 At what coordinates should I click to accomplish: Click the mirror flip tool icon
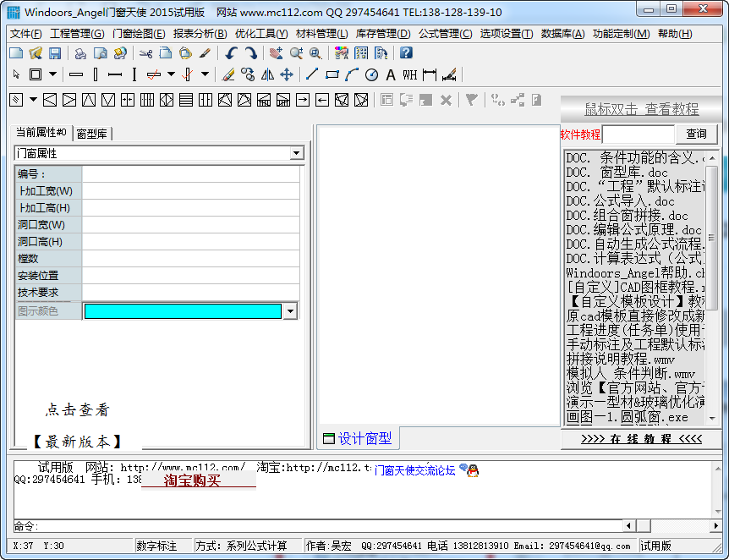pyautogui.click(x=267, y=74)
